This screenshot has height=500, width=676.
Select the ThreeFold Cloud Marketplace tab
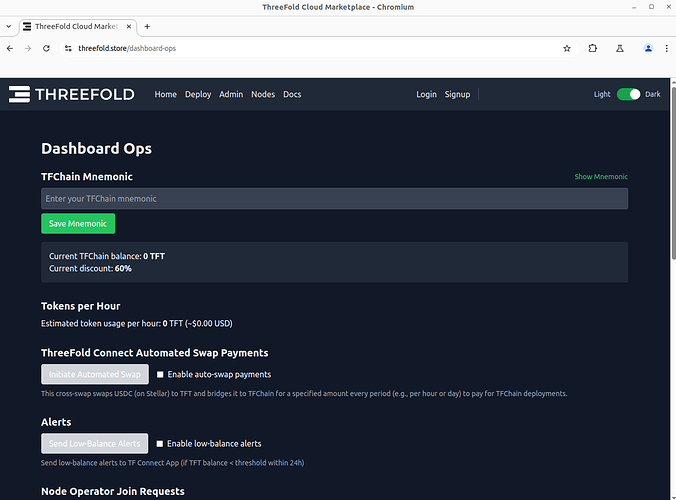tap(78, 26)
